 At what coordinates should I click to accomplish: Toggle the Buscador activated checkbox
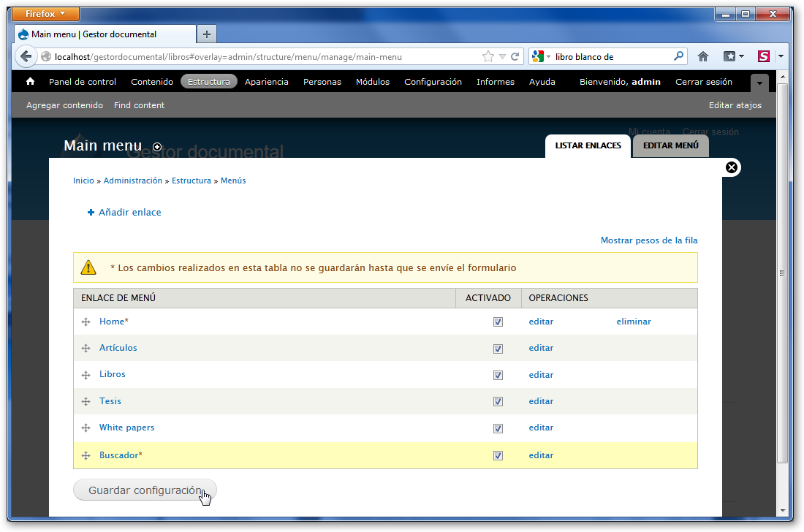click(x=498, y=455)
